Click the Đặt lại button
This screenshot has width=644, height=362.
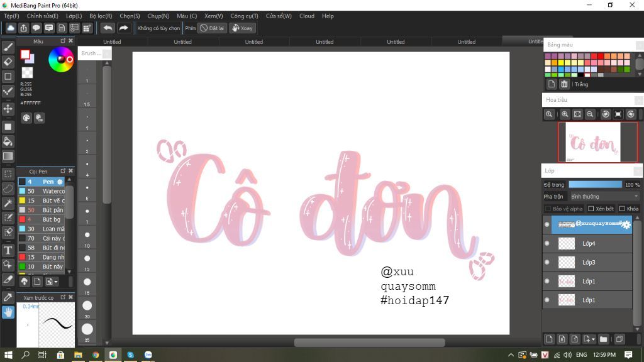212,28
